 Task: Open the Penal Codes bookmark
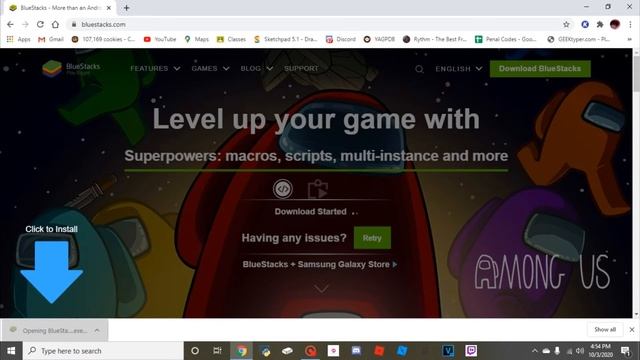506,39
